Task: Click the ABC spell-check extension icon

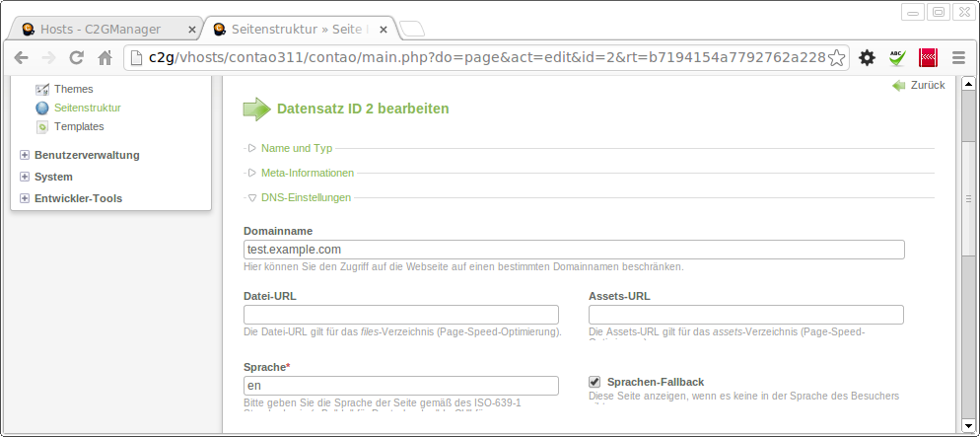Action: [897, 58]
